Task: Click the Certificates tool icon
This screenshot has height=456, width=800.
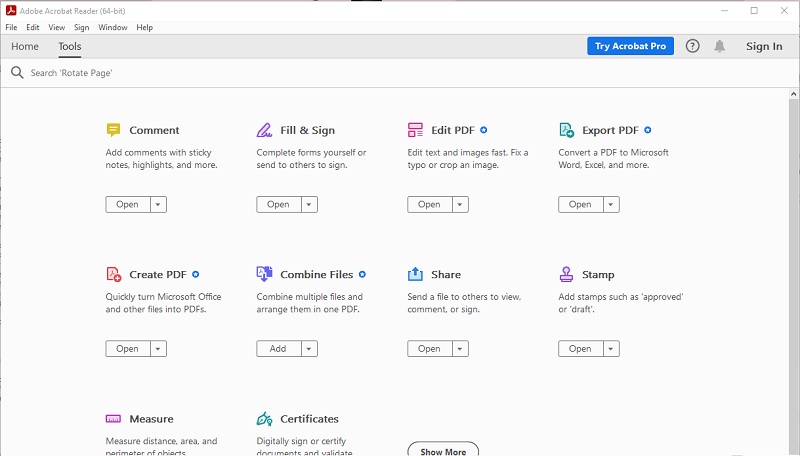Action: (x=264, y=419)
